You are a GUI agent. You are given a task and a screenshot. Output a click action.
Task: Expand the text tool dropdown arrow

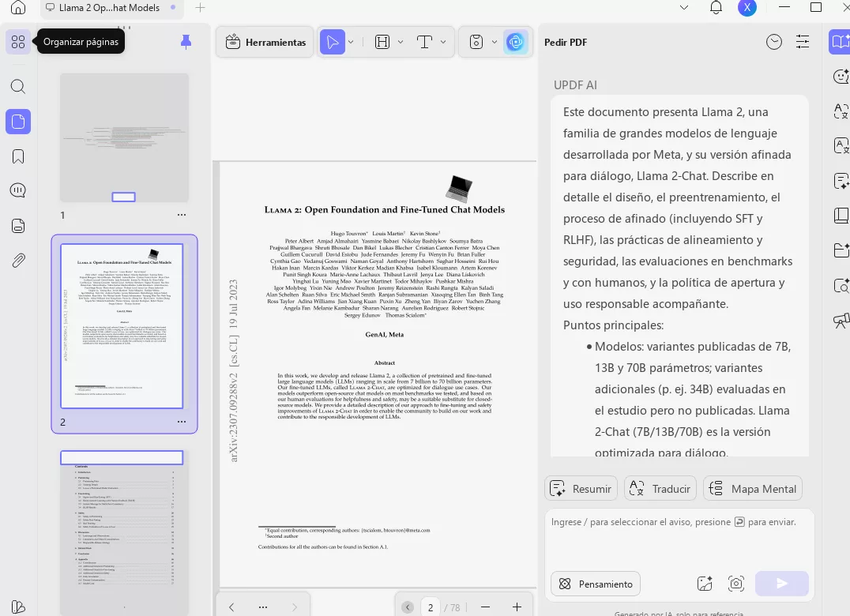443,42
